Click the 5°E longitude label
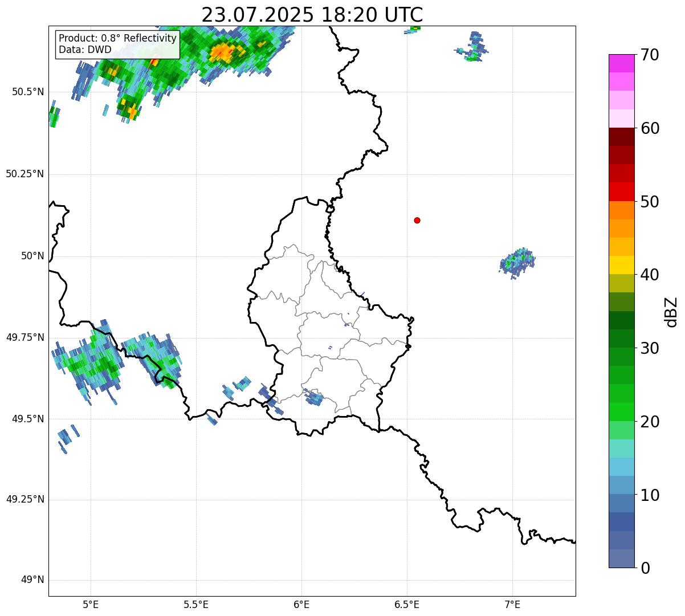This screenshot has width=685, height=616. (91, 604)
